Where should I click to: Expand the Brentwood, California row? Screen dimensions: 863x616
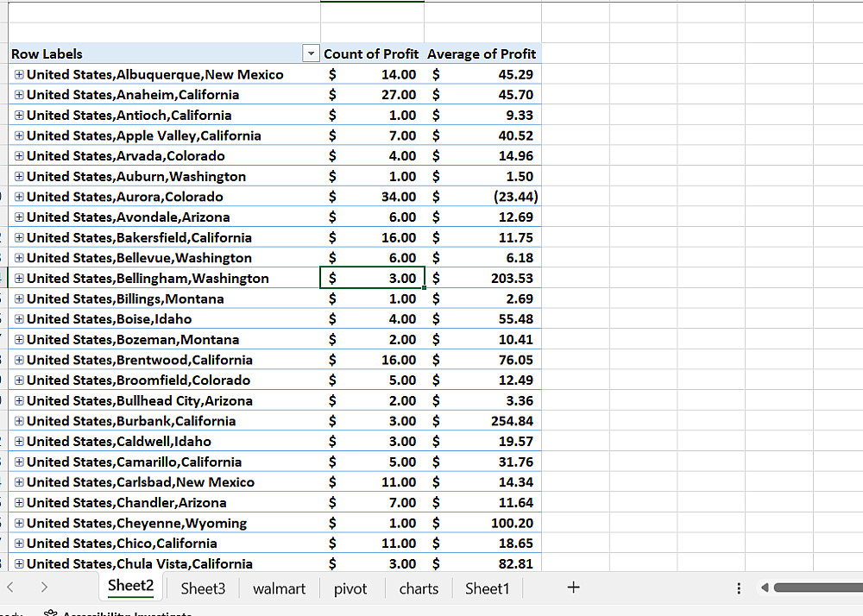click(x=19, y=360)
